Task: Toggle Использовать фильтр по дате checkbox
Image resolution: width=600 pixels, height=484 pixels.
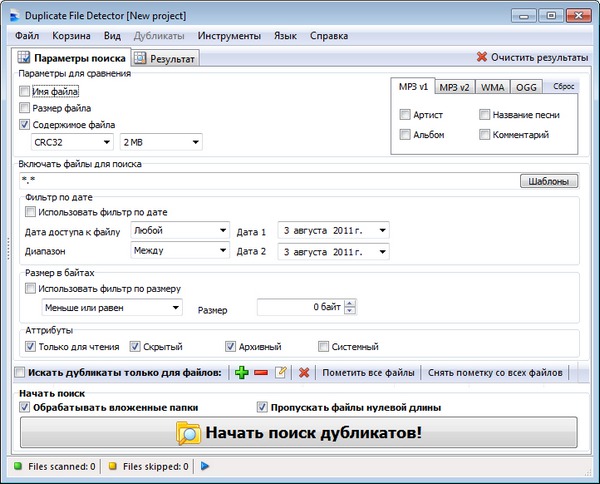Action: click(x=31, y=212)
